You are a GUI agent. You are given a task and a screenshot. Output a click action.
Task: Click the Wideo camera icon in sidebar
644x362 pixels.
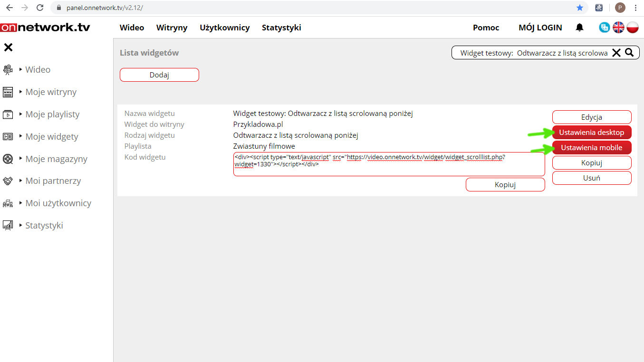(8, 70)
